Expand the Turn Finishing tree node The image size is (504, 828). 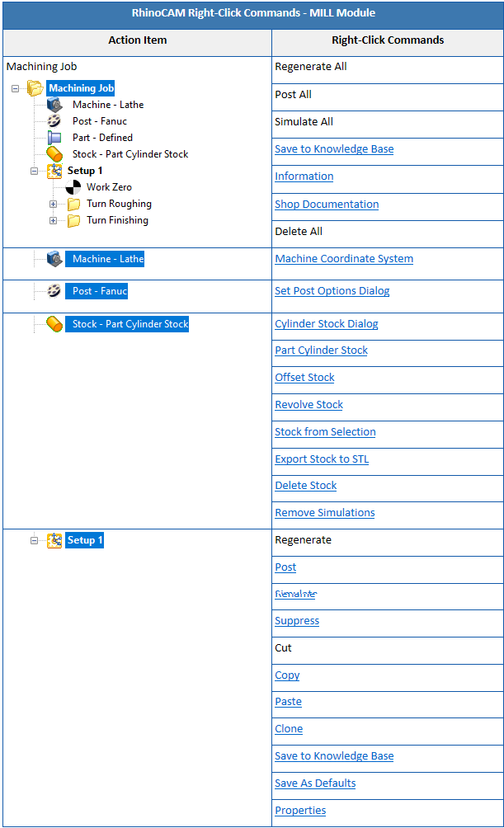[54, 220]
